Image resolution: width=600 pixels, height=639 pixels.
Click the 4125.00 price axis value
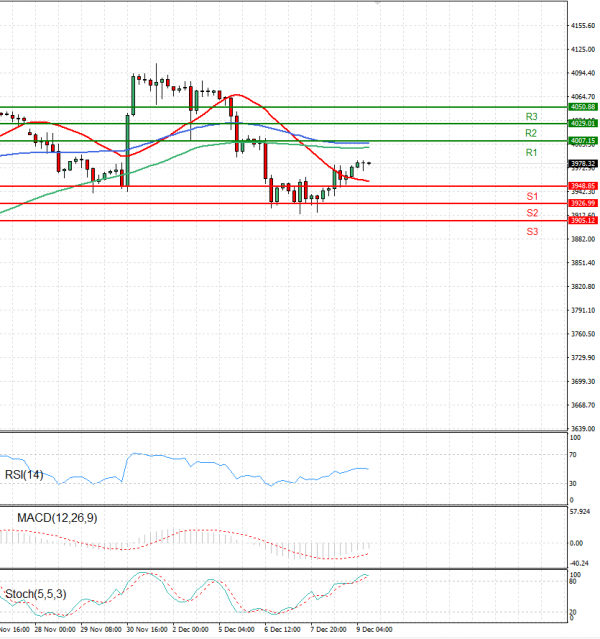583,49
